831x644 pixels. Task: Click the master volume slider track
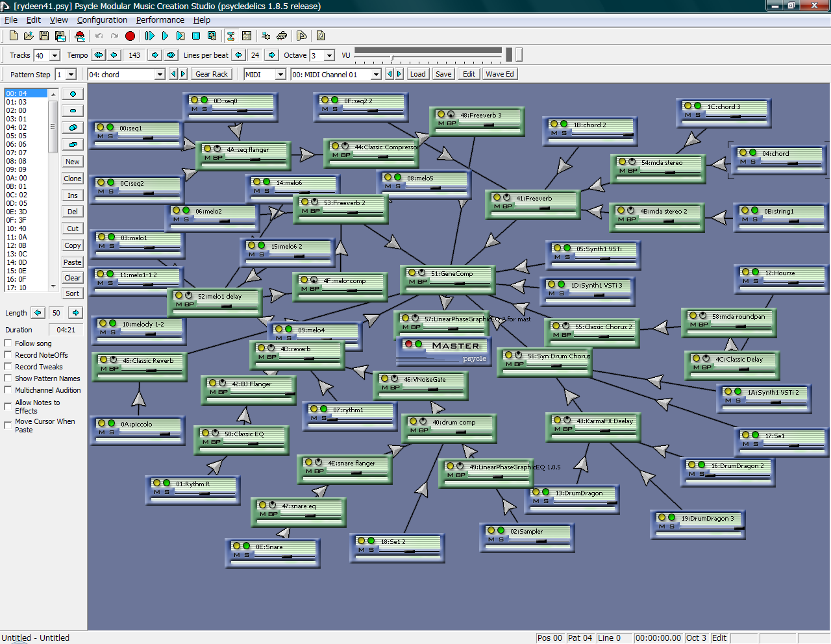click(x=428, y=50)
